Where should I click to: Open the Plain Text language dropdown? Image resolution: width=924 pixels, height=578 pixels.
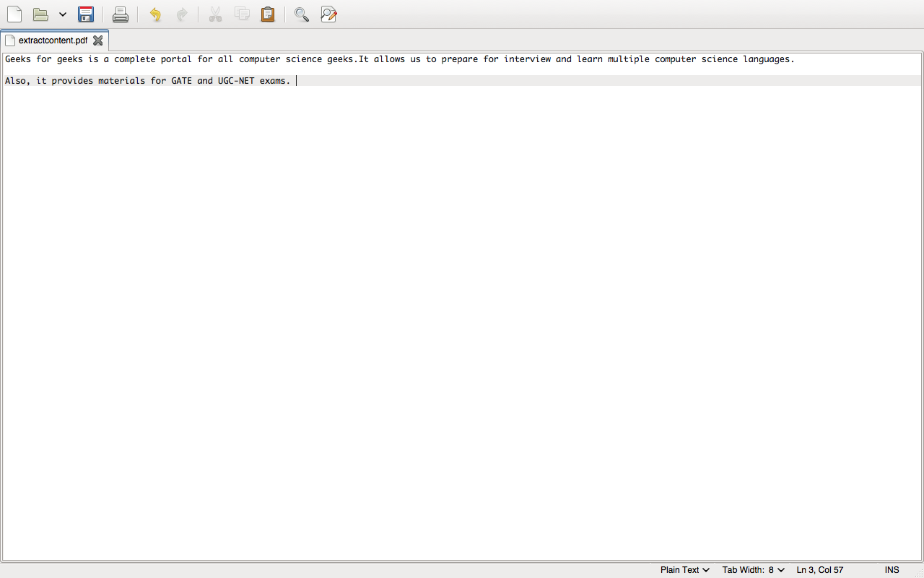(684, 570)
